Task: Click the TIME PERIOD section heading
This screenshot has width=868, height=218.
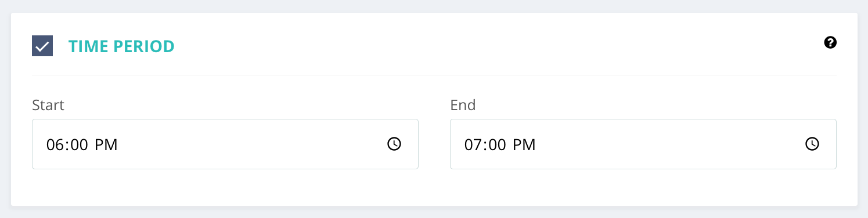Action: click(x=121, y=46)
